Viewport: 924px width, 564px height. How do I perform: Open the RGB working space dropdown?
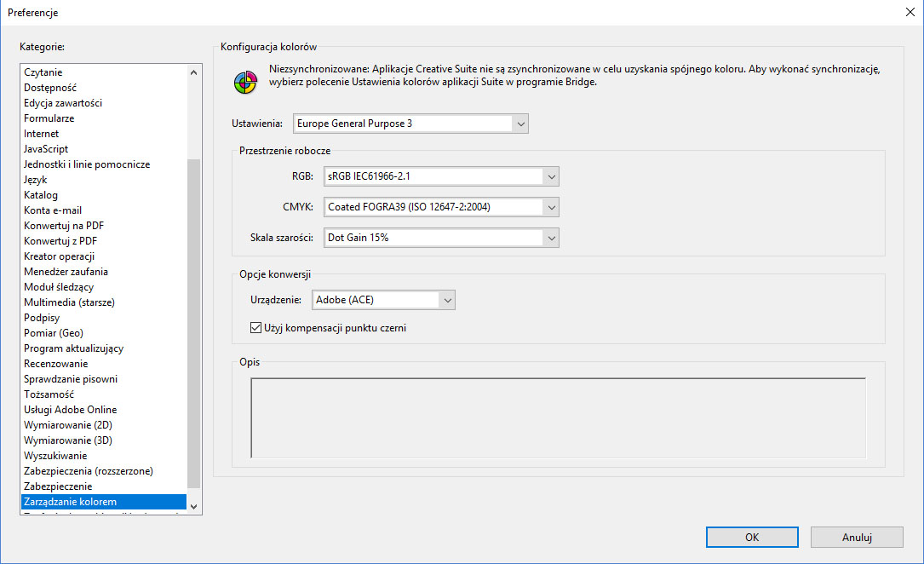441,176
